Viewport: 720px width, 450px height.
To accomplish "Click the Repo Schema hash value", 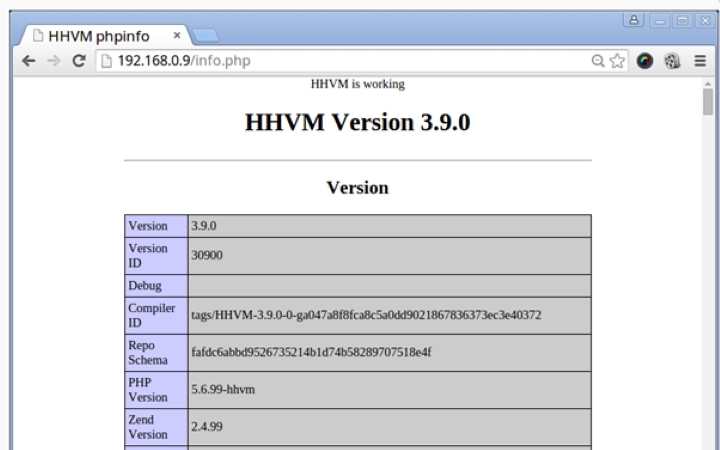I will coord(311,352).
